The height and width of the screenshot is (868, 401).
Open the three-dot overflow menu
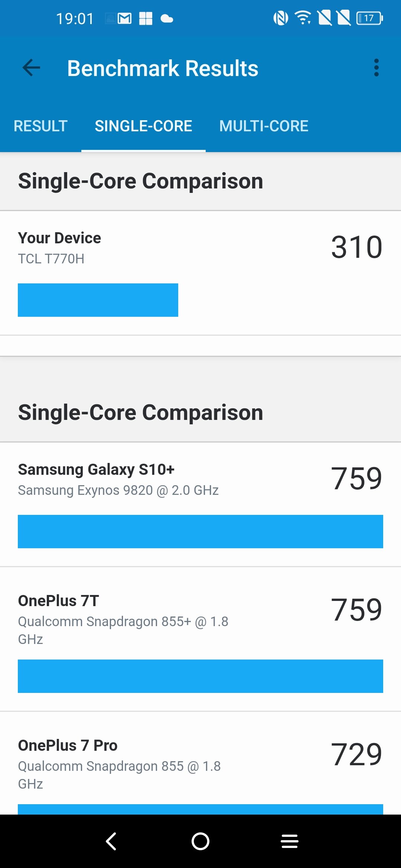(376, 68)
